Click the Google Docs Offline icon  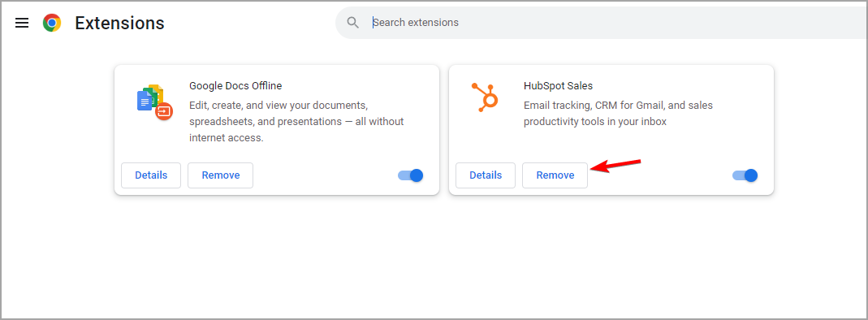pyautogui.click(x=154, y=102)
